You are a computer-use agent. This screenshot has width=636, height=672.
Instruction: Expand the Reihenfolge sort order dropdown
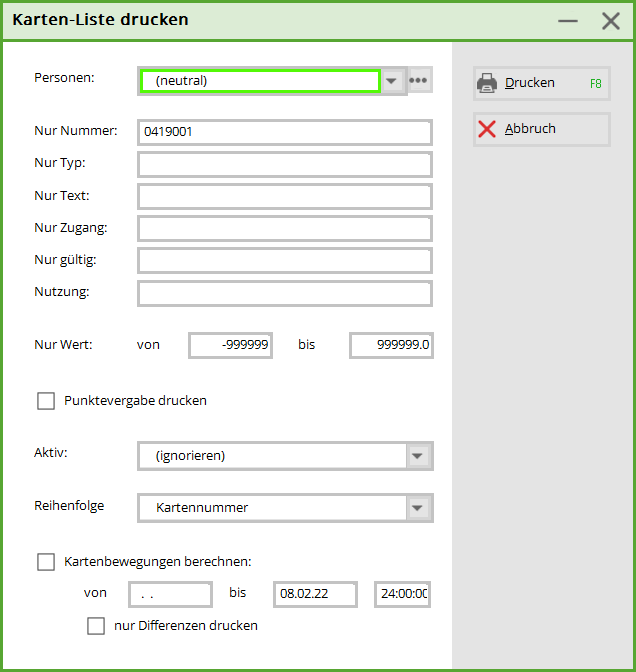click(418, 508)
